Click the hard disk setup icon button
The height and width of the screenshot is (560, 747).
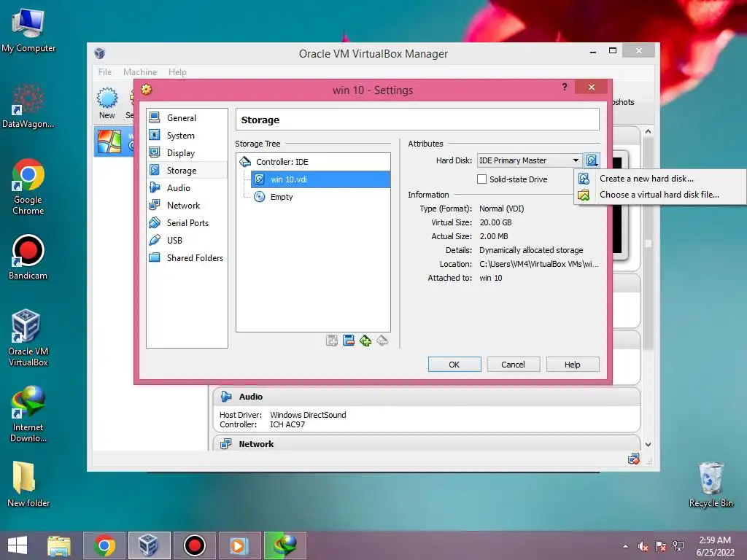(x=592, y=160)
